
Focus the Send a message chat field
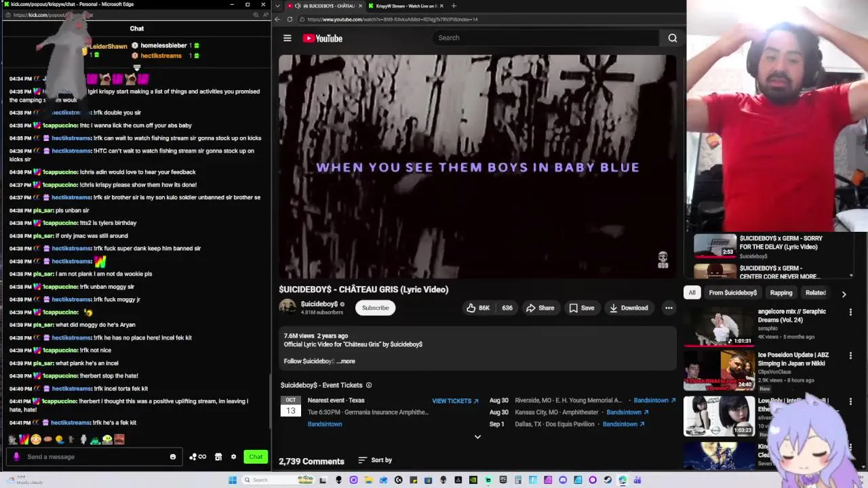(x=94, y=457)
